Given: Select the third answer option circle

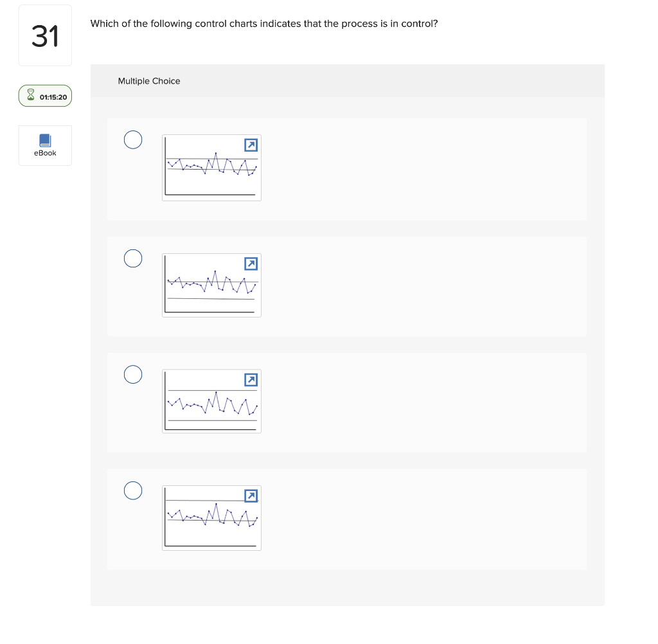Looking at the screenshot, I should click(133, 374).
